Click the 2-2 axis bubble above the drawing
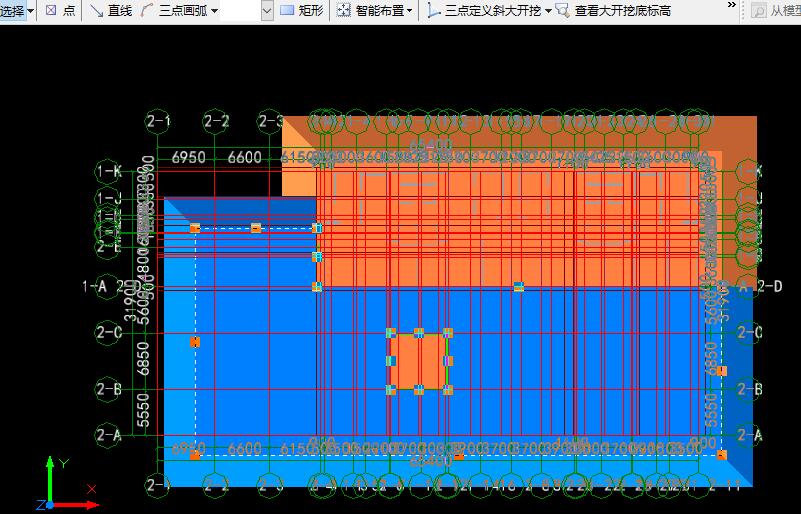 pyautogui.click(x=216, y=121)
